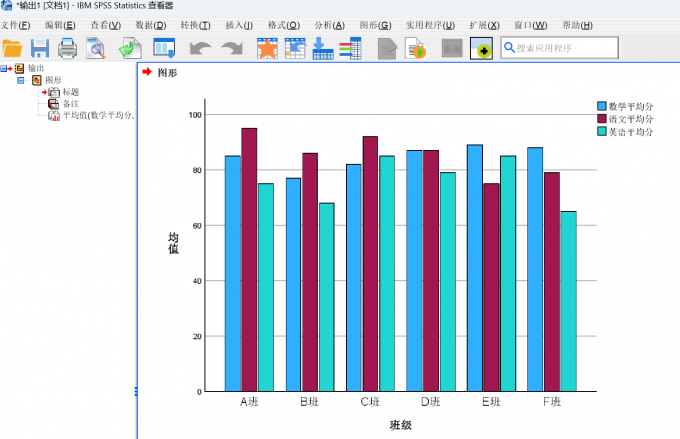The width and height of the screenshot is (680, 439).
Task: Click the gray designate window icon
Action: coord(452,48)
